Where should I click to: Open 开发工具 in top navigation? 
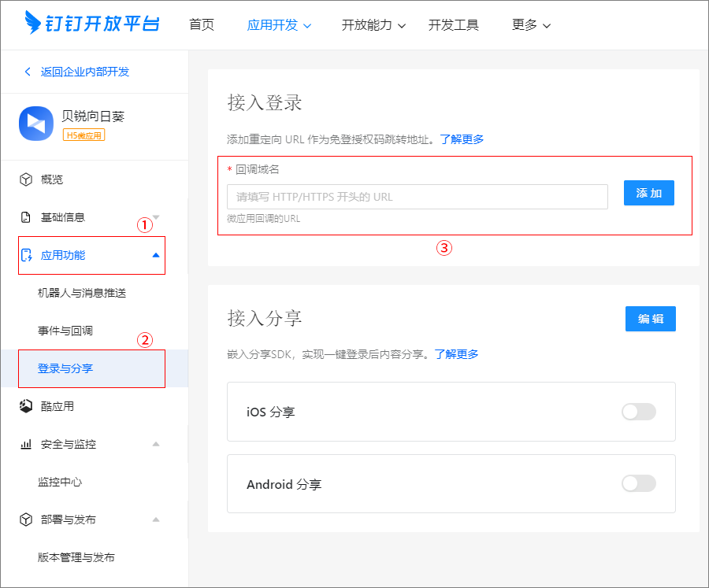(454, 25)
